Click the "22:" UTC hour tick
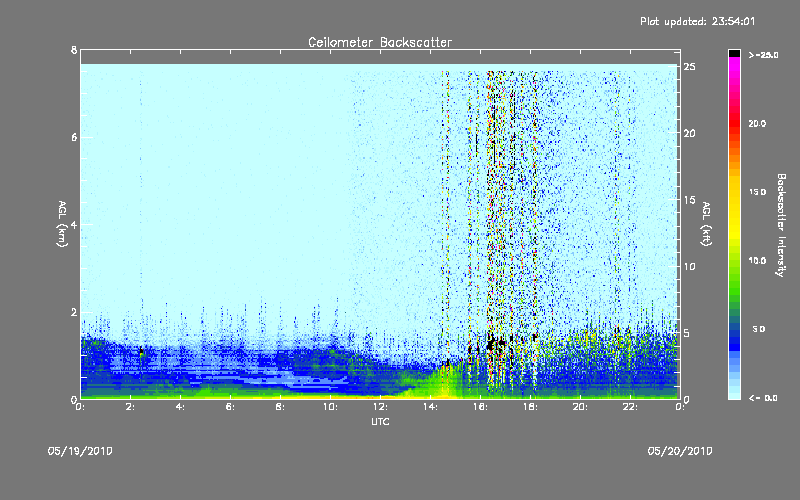 coord(631,407)
